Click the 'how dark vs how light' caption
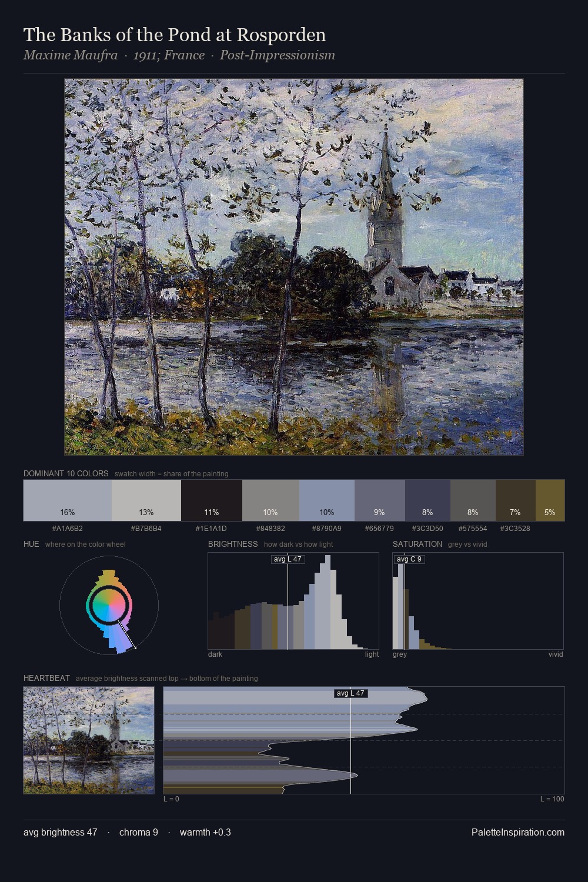The height and width of the screenshot is (882, 588). click(x=298, y=544)
